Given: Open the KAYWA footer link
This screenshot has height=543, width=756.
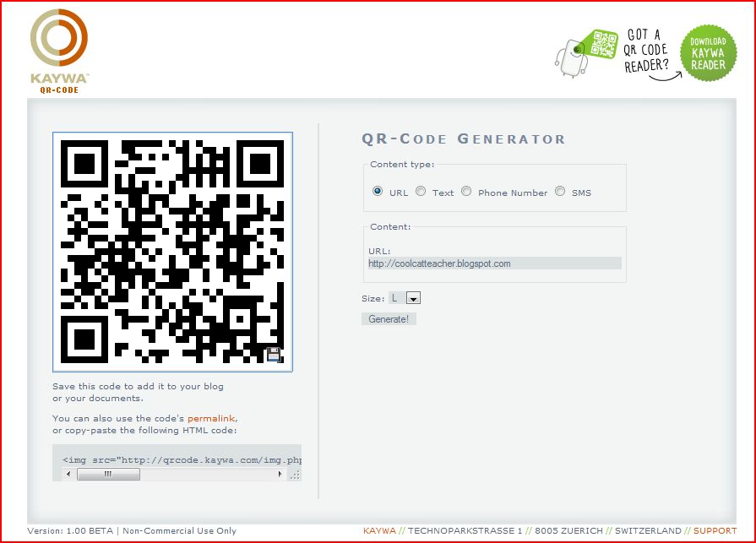Looking at the screenshot, I should point(379,530).
